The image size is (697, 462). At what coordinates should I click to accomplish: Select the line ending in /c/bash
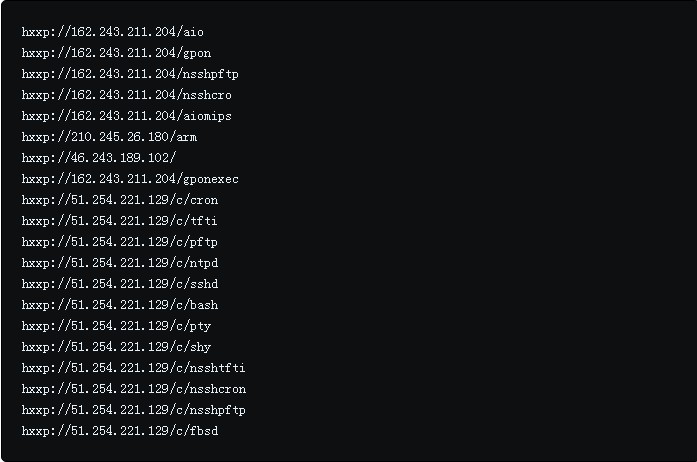[119, 305]
